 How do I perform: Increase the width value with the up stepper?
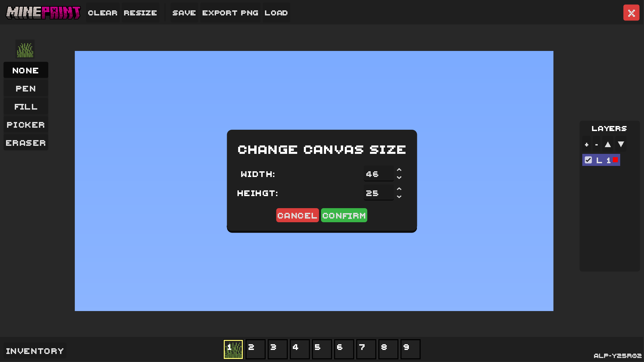coord(399,169)
